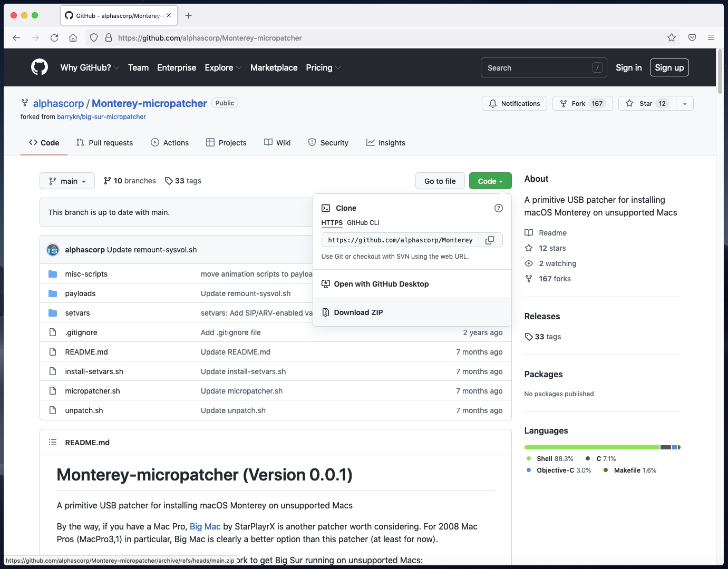Open the Big Mac link in README
728x569 pixels.
pos(205,526)
